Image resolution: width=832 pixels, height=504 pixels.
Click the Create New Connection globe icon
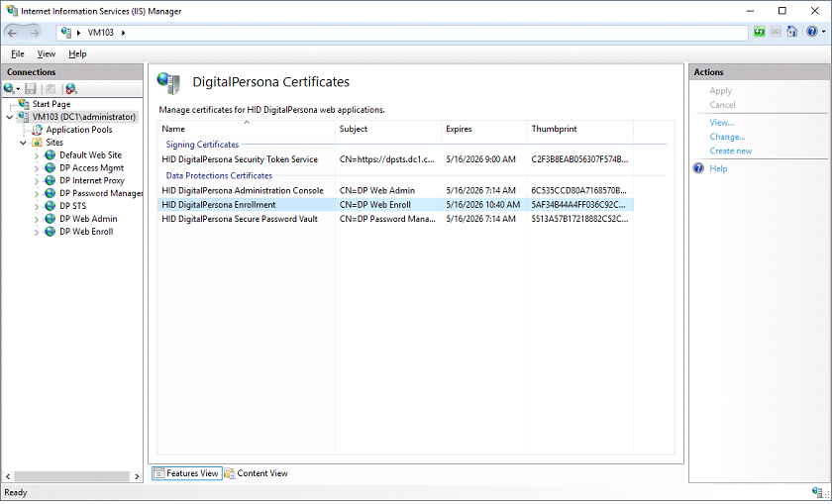click(x=10, y=89)
